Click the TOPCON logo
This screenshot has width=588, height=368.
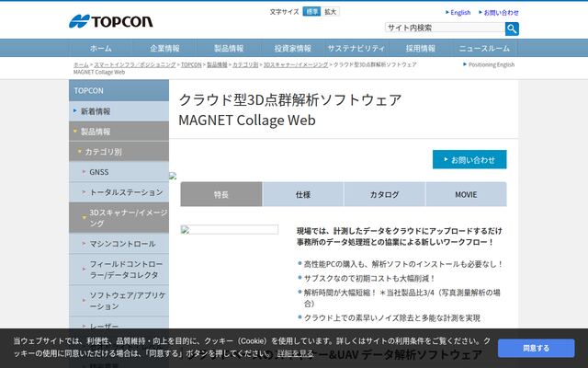point(110,21)
